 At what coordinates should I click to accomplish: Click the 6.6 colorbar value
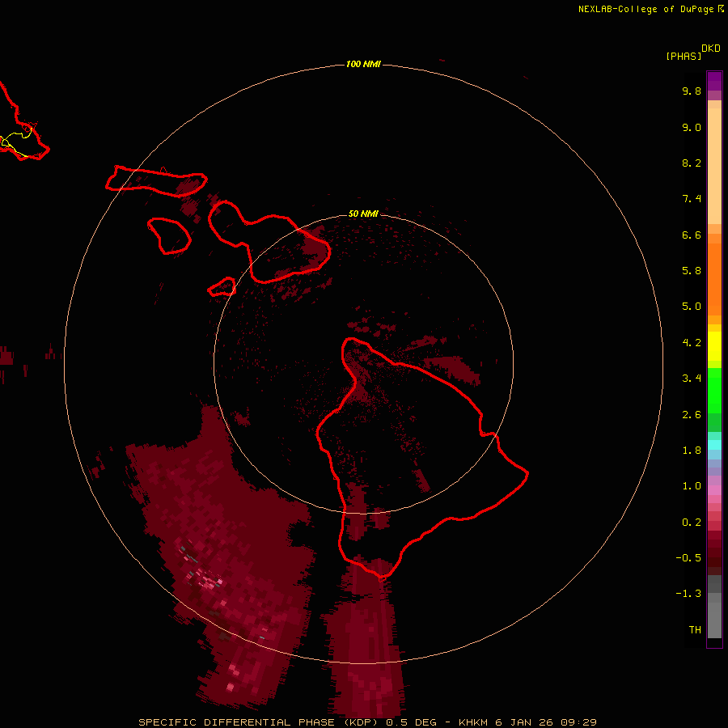pos(692,235)
